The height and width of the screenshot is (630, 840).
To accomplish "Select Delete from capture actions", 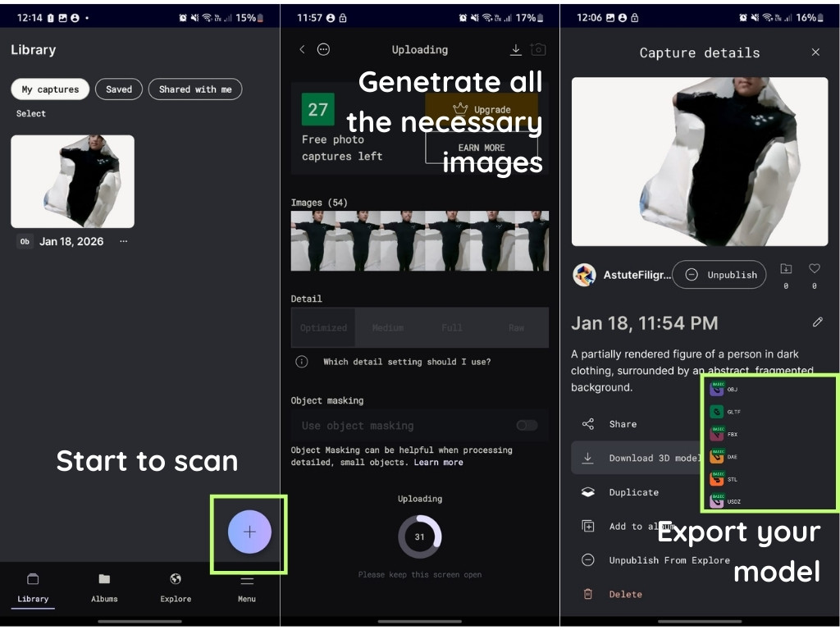I will (625, 594).
